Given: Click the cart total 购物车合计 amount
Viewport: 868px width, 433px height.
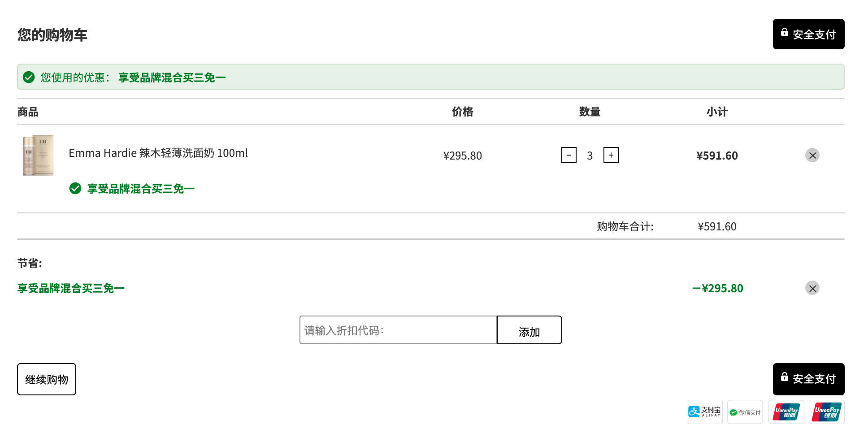Looking at the screenshot, I should (717, 226).
